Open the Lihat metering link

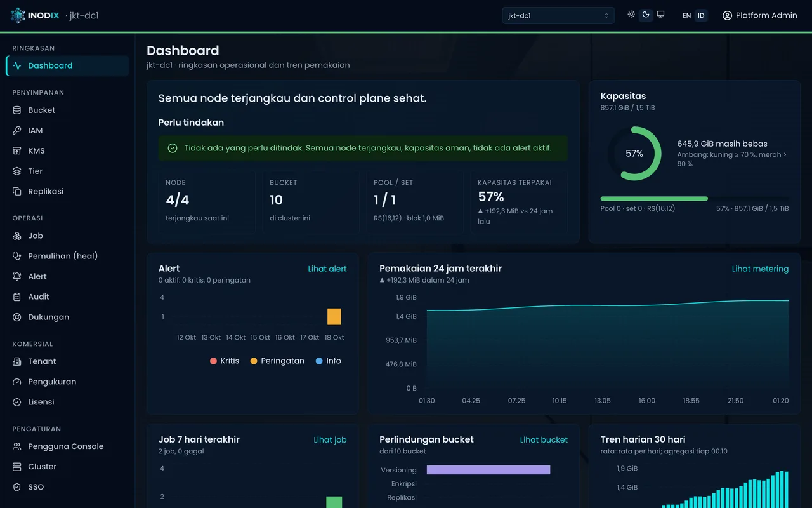click(x=760, y=269)
